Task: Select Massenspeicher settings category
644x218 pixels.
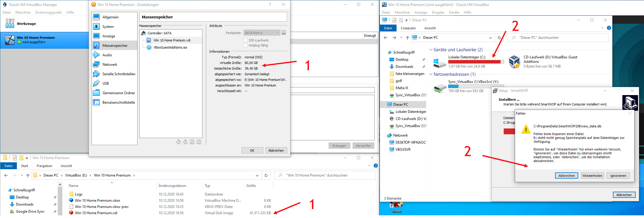Action: point(114,46)
